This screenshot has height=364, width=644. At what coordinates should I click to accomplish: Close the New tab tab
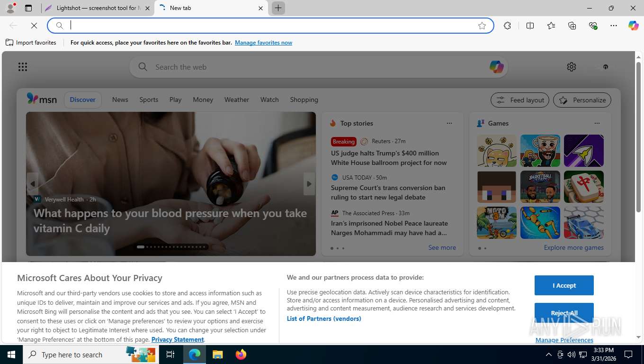[x=260, y=8]
